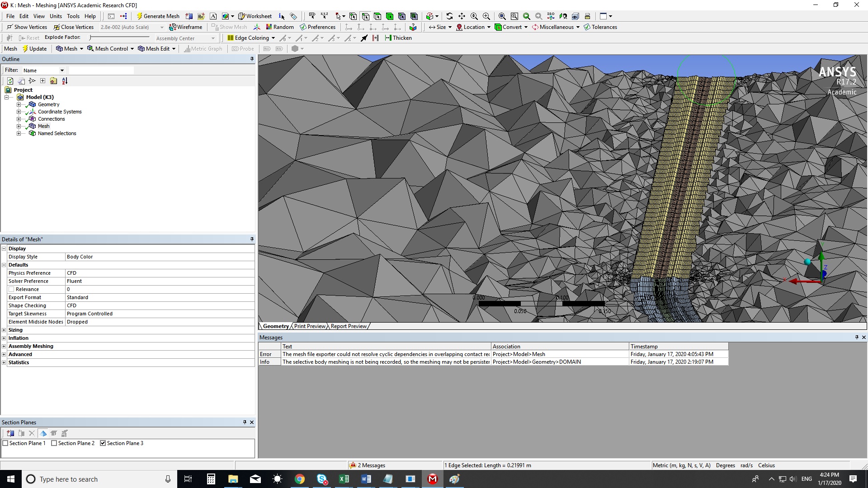Click the Generate Mesh button
The width and height of the screenshot is (868, 488).
point(158,16)
